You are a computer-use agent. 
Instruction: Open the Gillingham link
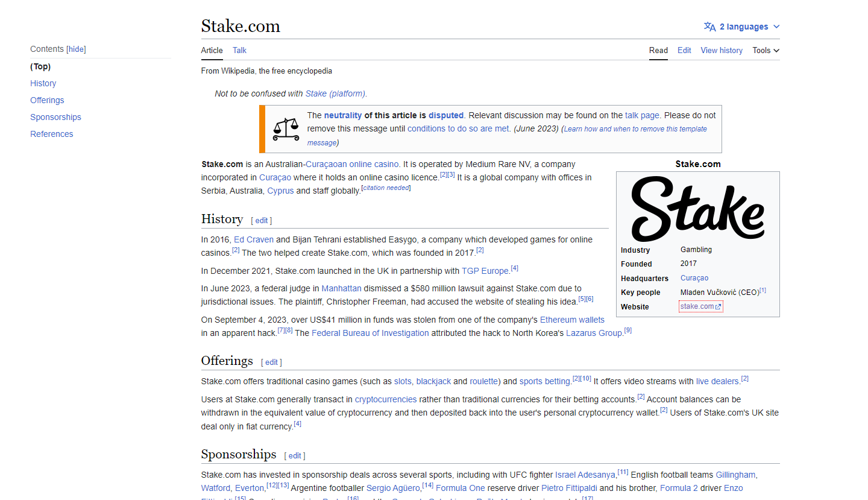[736, 475]
